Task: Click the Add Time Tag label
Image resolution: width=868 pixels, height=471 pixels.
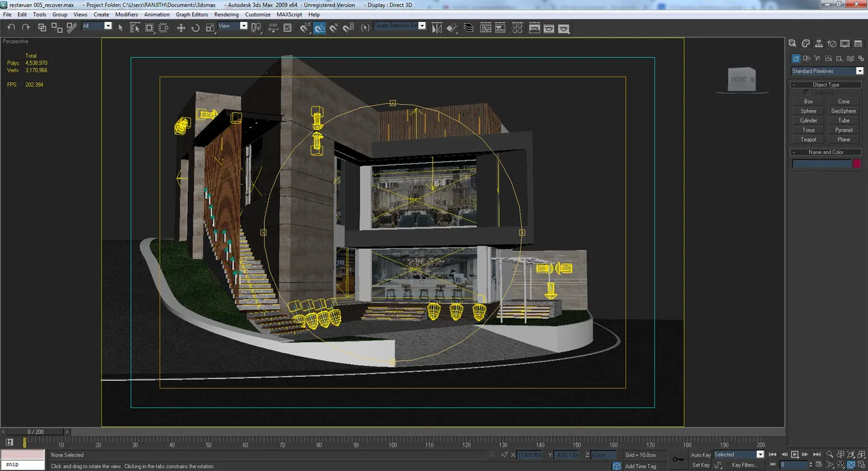Action: [641, 466]
